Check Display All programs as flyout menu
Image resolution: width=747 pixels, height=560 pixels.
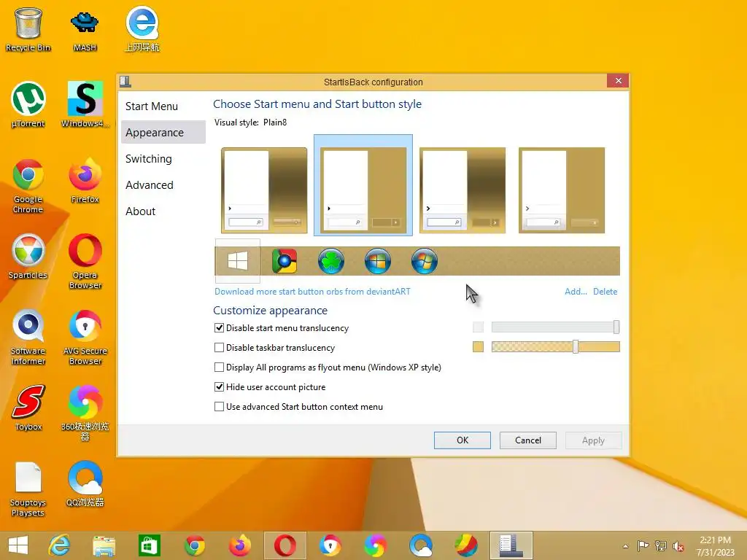[x=219, y=367]
